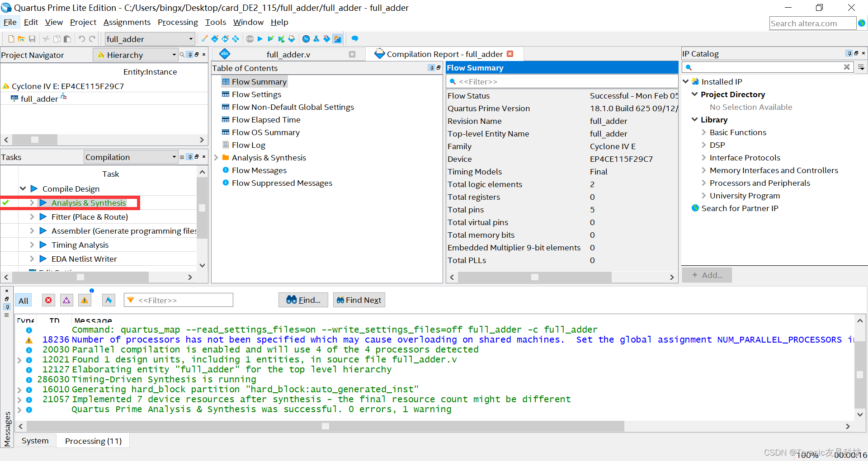Open the Assignment Editor pencil icon

[x=204, y=39]
